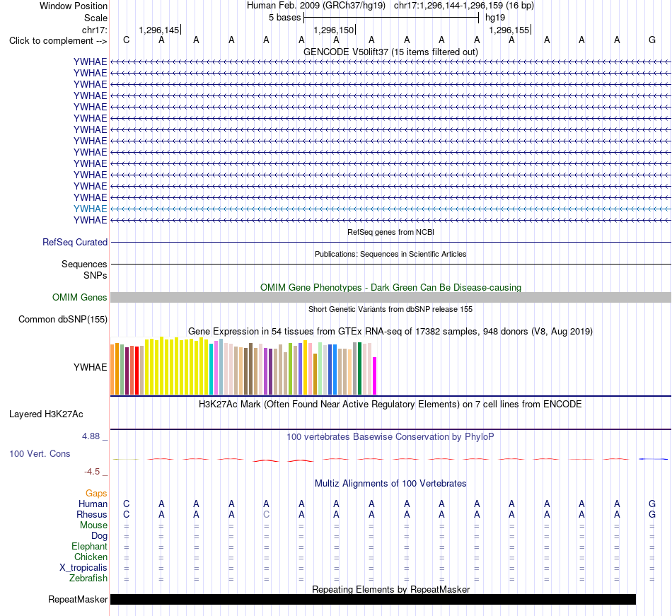Viewport: 672px width, 616px height.
Task: Click the 4.88 PhyloP upper scale value
Action: 91,436
